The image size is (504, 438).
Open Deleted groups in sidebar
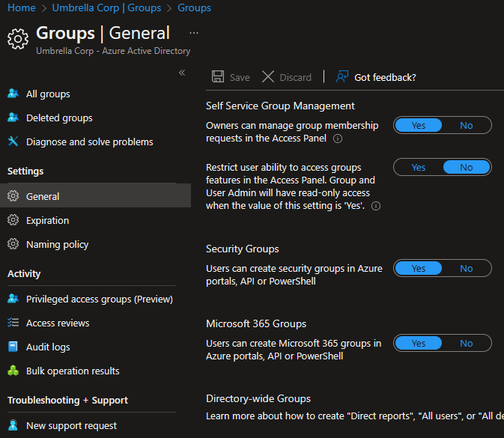[x=95, y=118]
